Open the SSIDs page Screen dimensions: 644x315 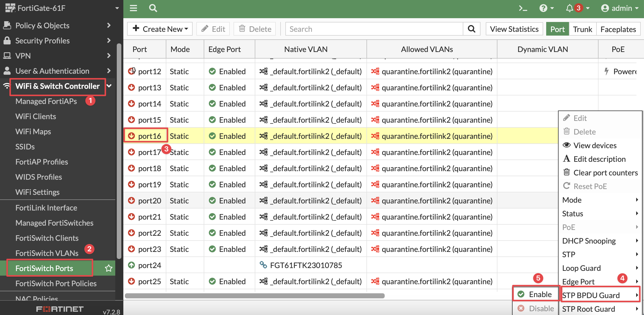(x=25, y=147)
